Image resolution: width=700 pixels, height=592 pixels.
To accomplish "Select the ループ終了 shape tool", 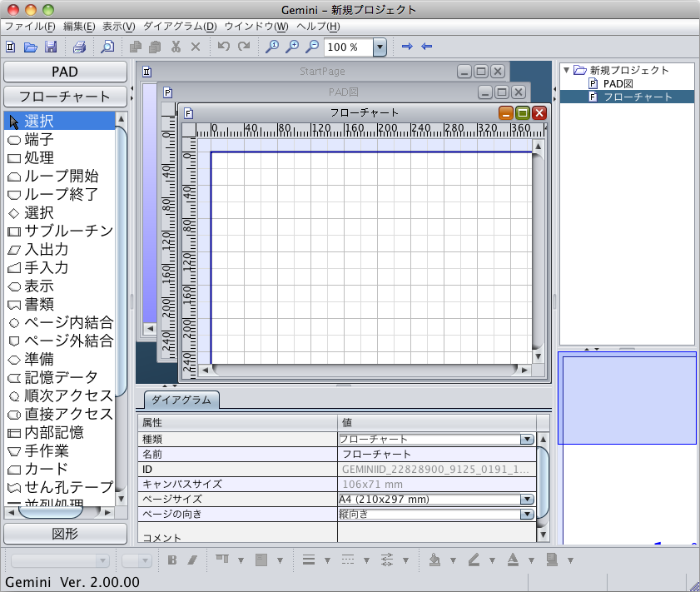I will click(60, 194).
